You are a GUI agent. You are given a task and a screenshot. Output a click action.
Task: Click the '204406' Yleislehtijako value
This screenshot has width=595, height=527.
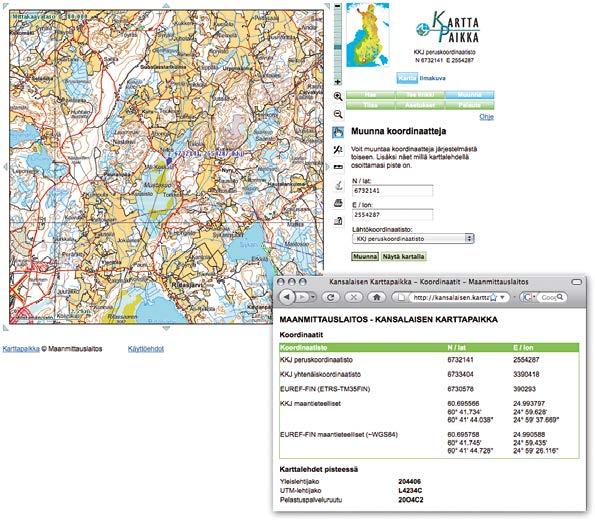[x=409, y=481]
